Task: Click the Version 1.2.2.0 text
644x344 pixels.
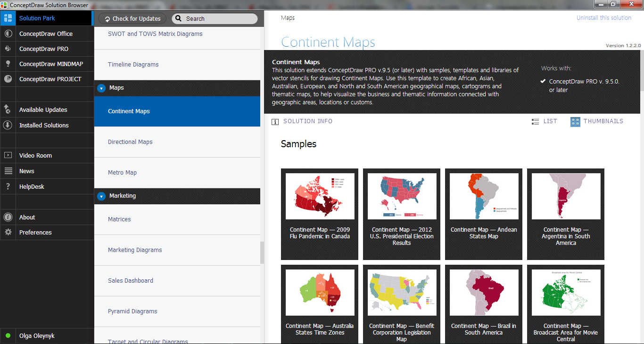Action: tap(623, 46)
